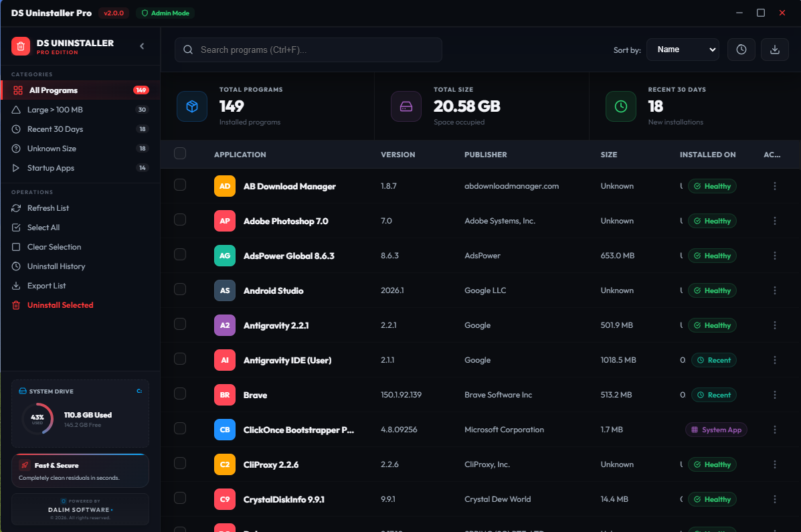The height and width of the screenshot is (532, 801).
Task: Click the Fast & Secure rocket icon
Action: [25, 465]
